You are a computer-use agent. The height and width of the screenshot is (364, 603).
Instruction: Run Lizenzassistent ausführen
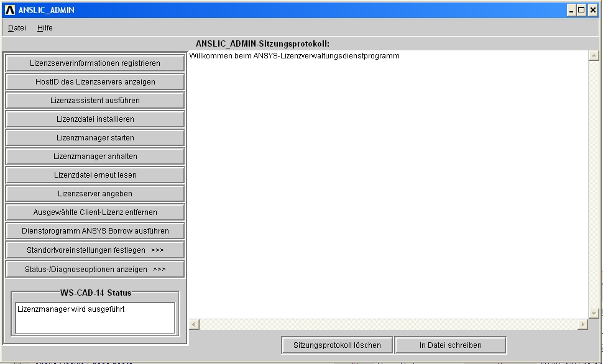coord(95,101)
